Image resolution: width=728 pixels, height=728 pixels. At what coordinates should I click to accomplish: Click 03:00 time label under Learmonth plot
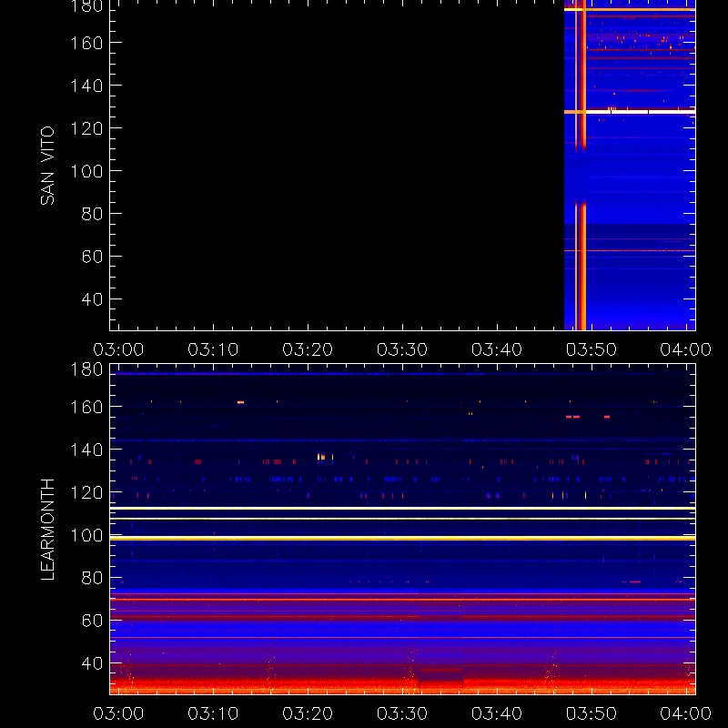(118, 713)
